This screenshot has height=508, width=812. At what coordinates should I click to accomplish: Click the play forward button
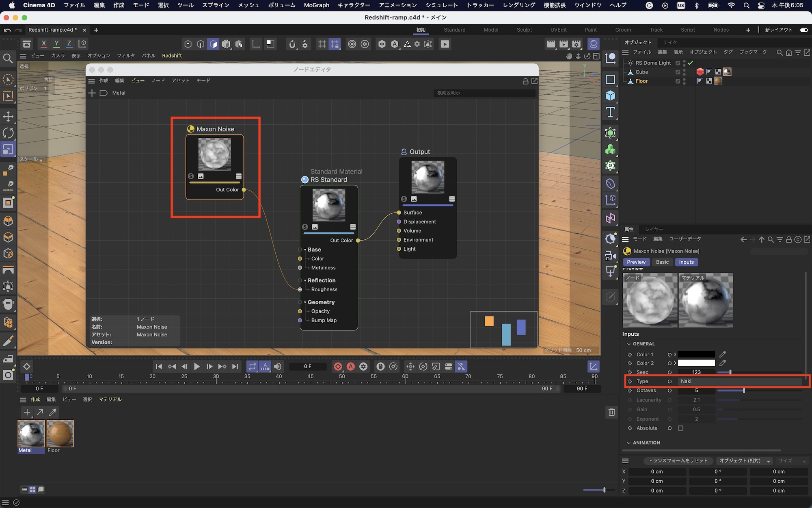[197, 367]
